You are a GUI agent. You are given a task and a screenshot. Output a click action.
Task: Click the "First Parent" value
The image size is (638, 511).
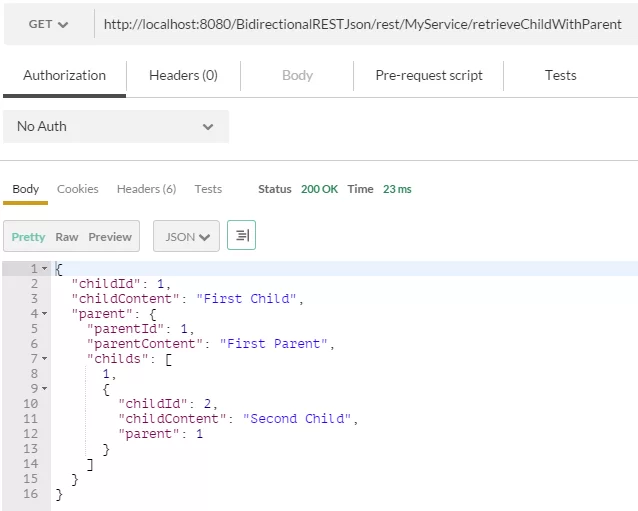274,344
